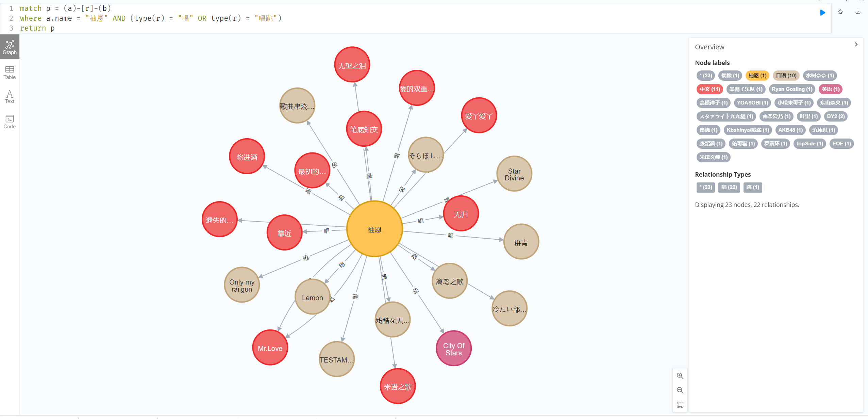Save query to favorites with star icon

[840, 12]
